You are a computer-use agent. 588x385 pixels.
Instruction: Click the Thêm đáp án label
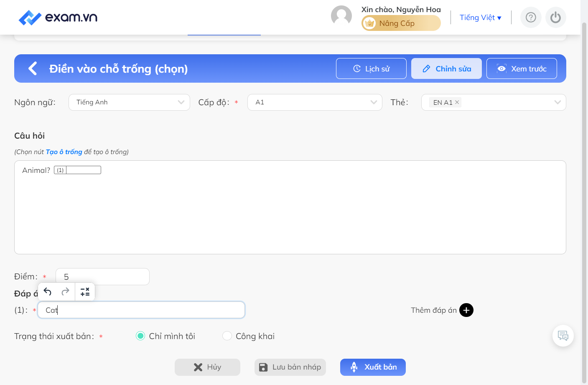click(x=434, y=310)
